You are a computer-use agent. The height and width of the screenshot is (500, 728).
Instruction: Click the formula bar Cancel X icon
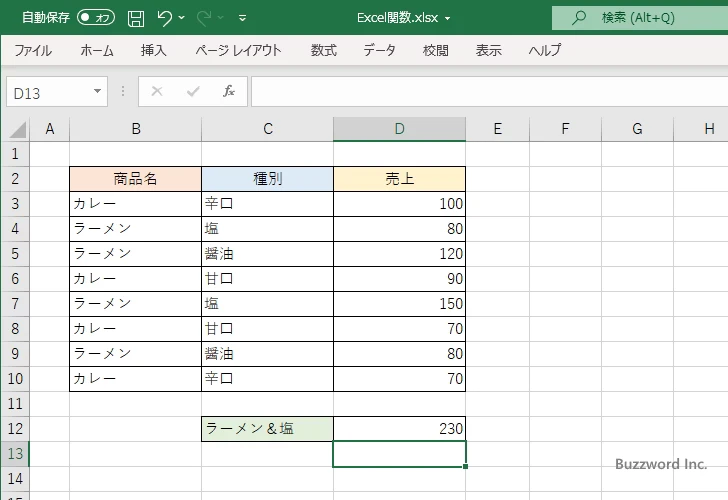coord(157,91)
